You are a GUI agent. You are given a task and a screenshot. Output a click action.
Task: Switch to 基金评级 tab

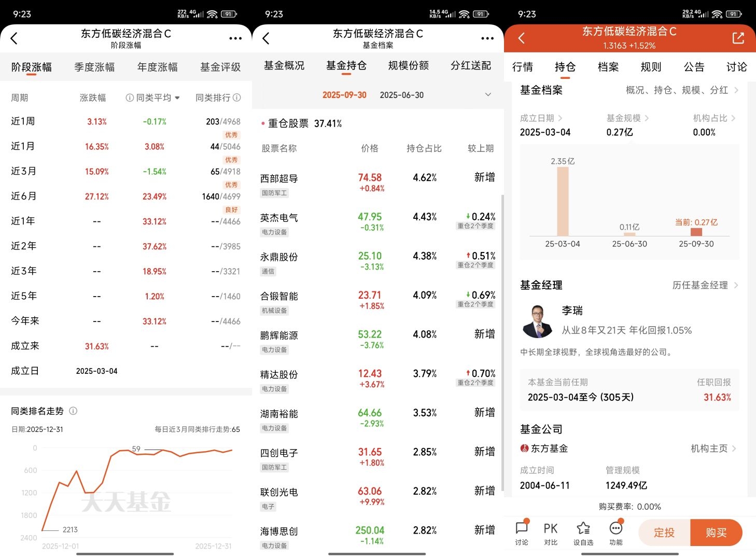click(220, 67)
